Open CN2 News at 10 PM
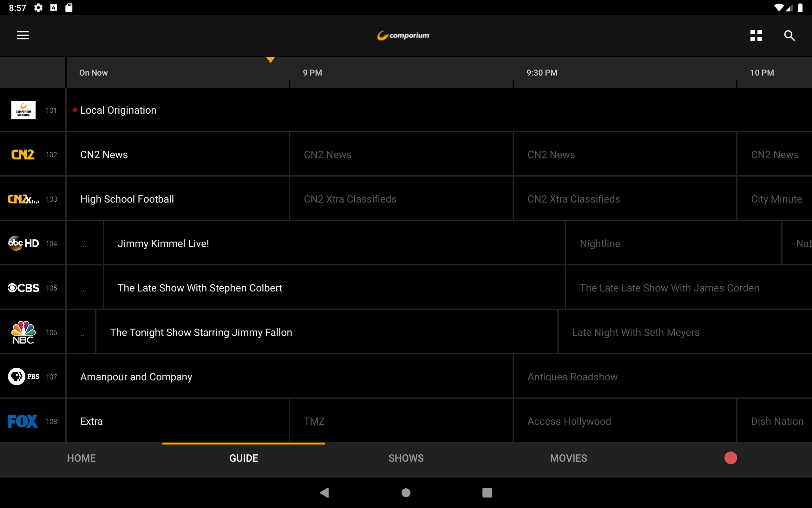 [775, 155]
